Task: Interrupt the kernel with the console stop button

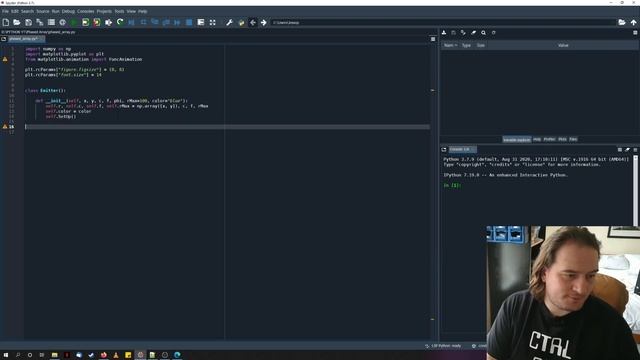Action: pyautogui.click(x=620, y=150)
